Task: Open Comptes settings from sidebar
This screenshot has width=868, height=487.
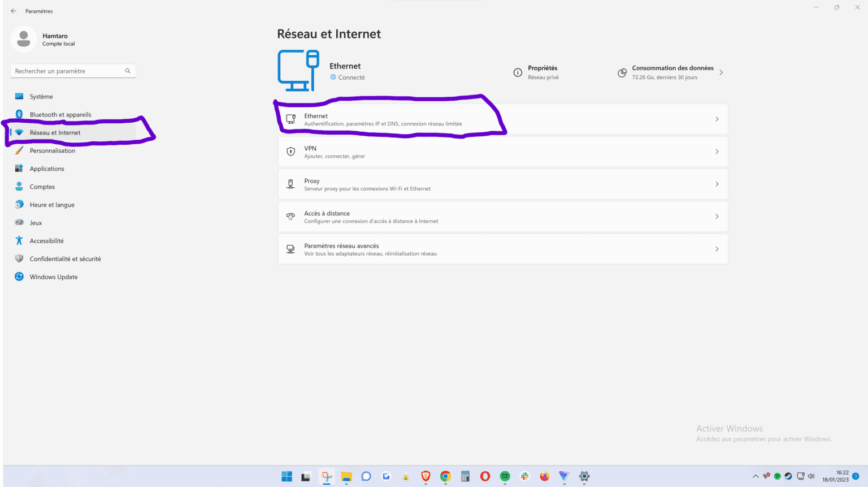Action: 41,187
